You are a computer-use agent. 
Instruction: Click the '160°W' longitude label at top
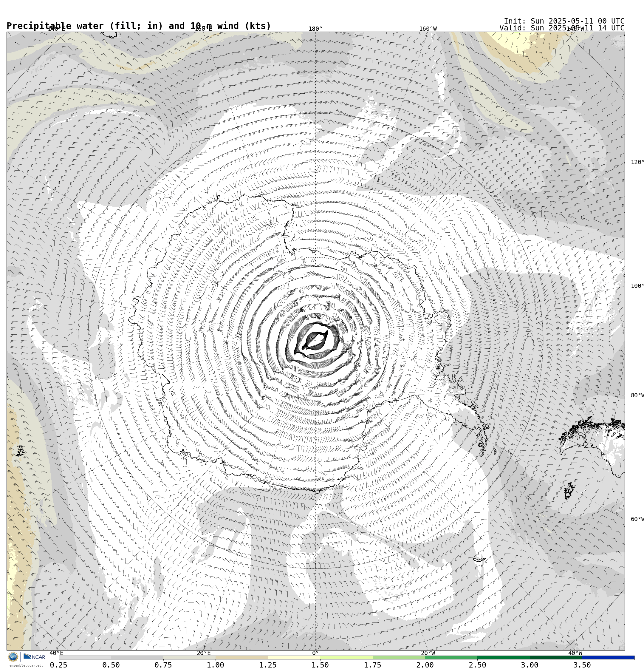428,29
